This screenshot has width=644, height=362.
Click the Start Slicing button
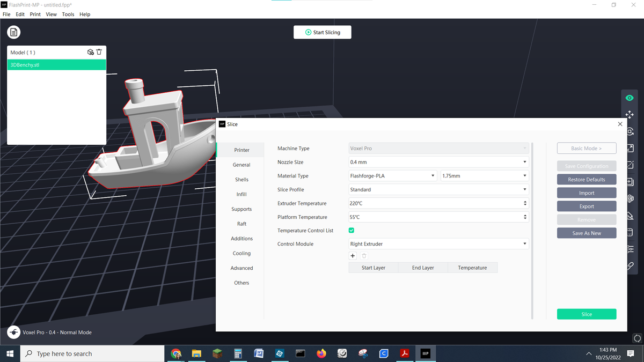(x=322, y=32)
